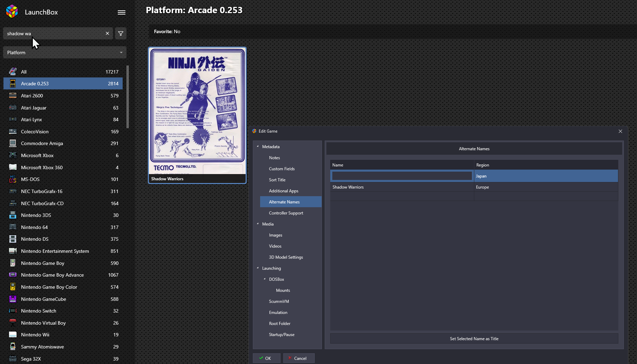Open the Images media page
Viewport: 637px width, 364px height.
coord(276,235)
